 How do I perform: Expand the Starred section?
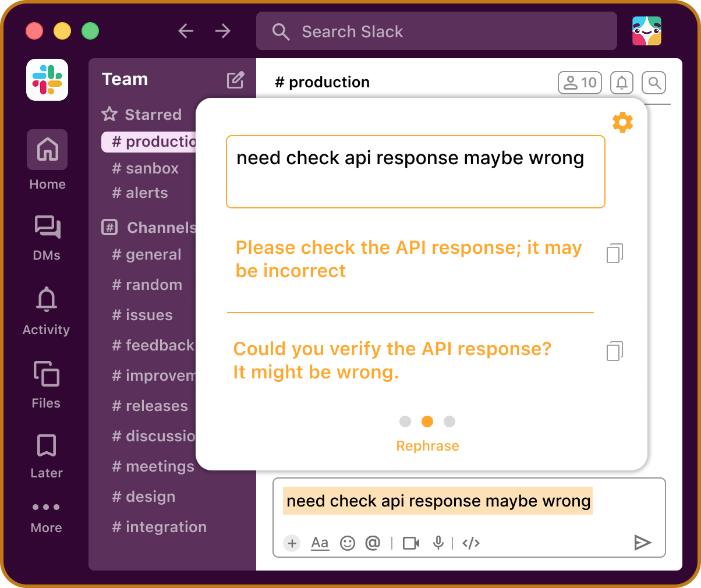point(142,114)
